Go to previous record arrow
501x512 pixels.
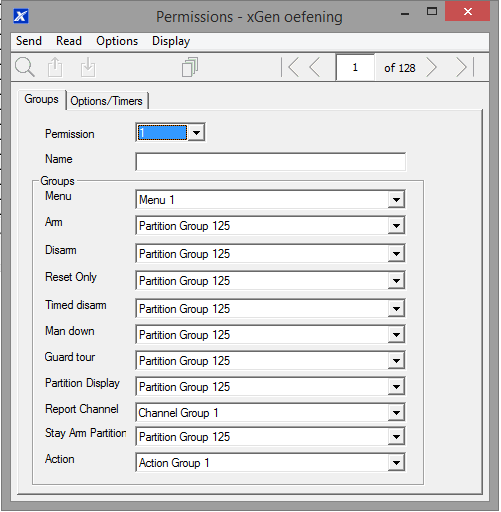click(315, 68)
